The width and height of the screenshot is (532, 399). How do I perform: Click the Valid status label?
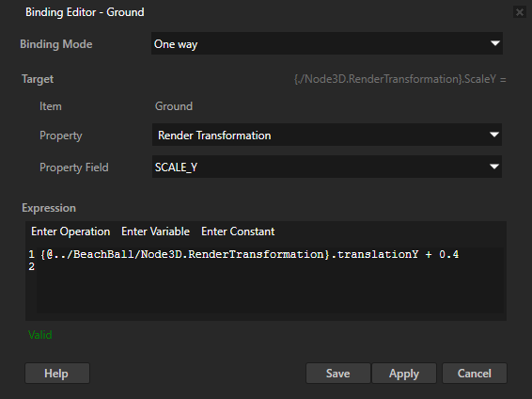coord(40,335)
